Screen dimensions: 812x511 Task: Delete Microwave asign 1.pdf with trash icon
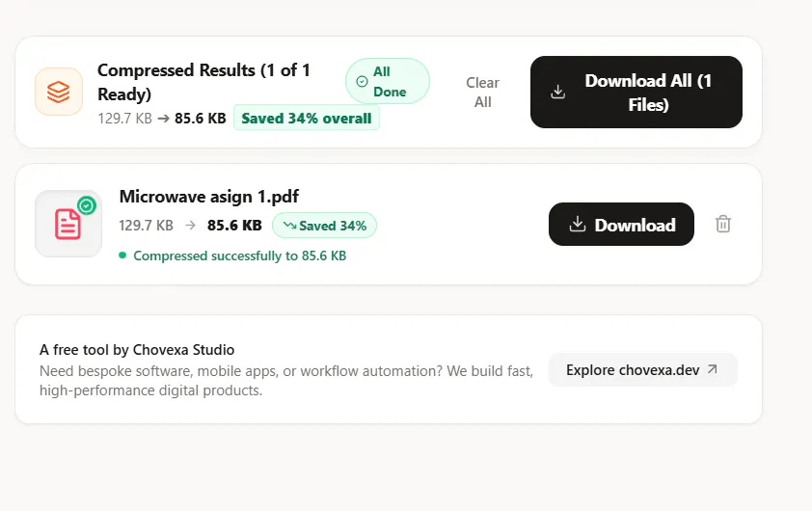click(x=723, y=225)
